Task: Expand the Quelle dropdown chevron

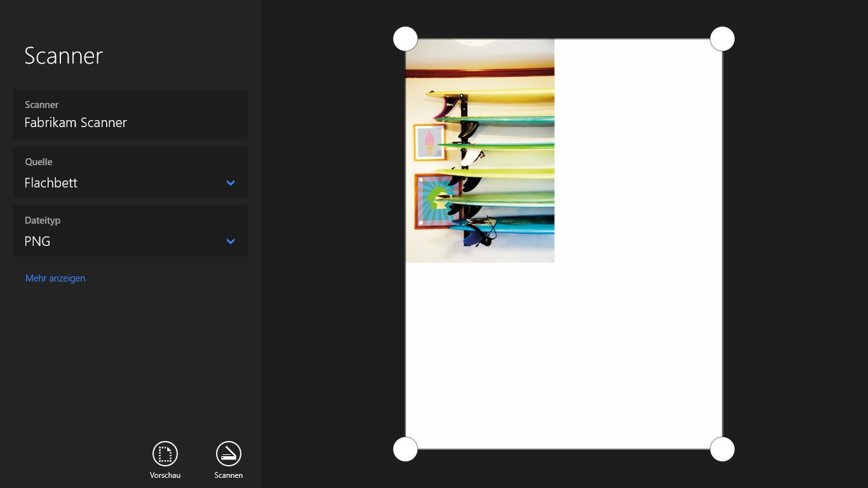Action: [x=231, y=183]
